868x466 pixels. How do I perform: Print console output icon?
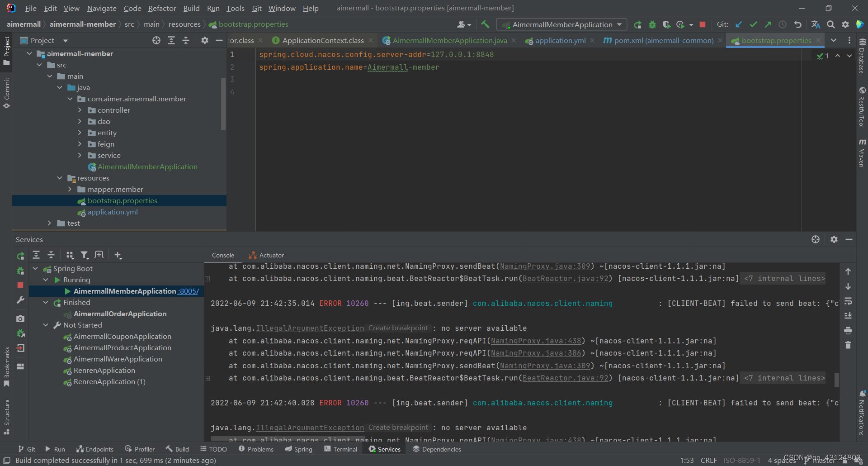coord(848,331)
